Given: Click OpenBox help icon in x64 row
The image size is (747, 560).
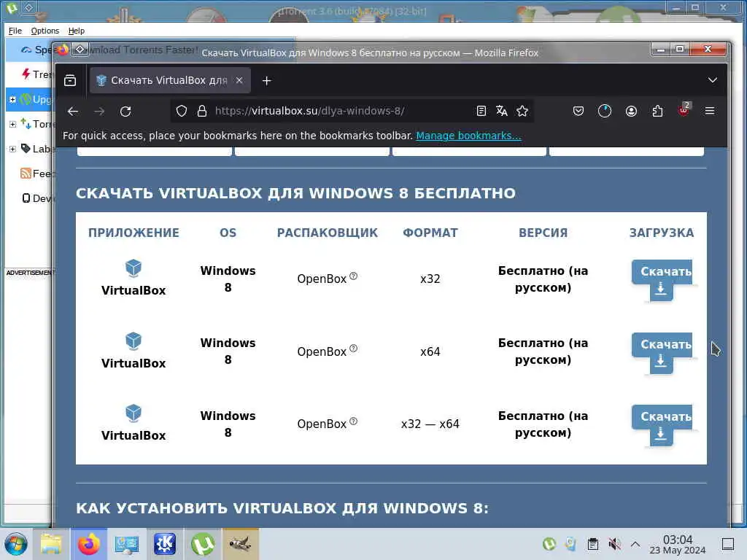Looking at the screenshot, I should tap(354, 348).
